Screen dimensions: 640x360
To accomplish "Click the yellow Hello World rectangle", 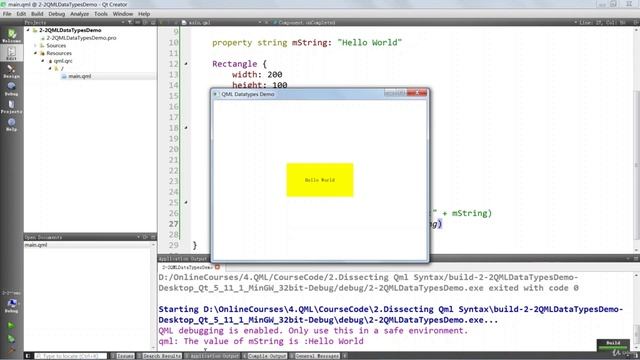I will pyautogui.click(x=320, y=180).
